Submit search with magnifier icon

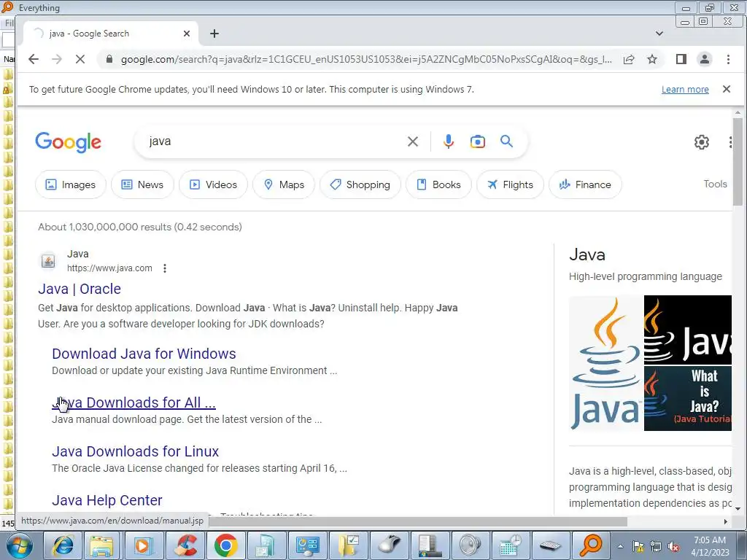[506, 141]
